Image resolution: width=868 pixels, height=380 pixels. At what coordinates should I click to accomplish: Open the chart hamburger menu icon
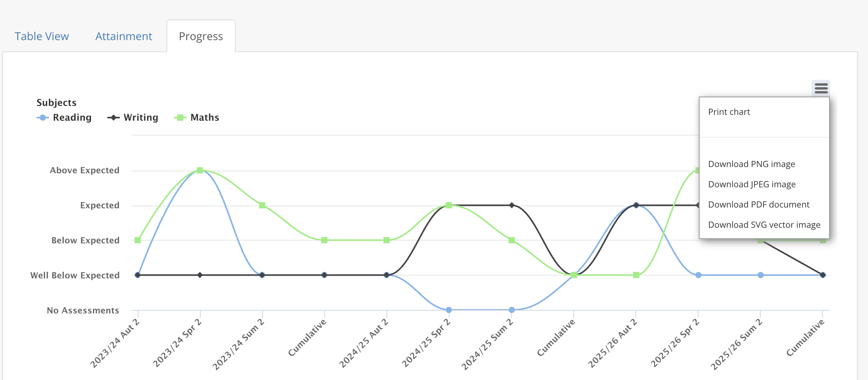821,88
